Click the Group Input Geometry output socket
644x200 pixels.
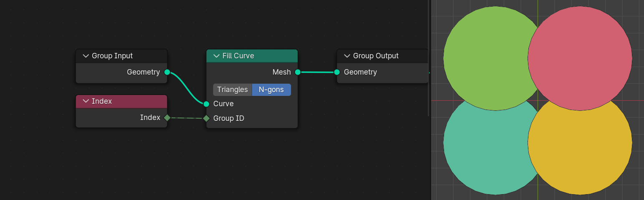pyautogui.click(x=167, y=72)
